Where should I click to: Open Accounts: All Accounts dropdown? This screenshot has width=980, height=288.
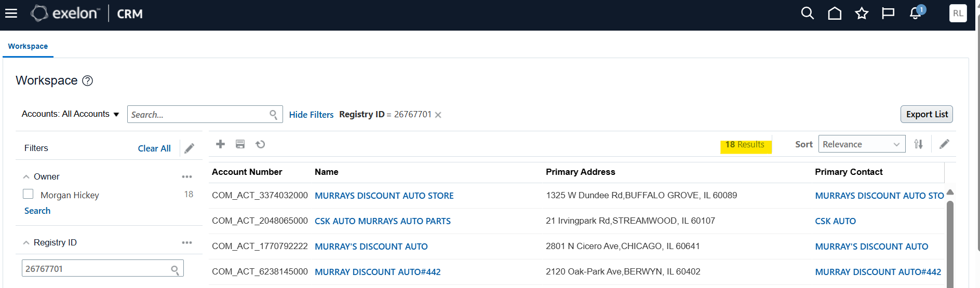(70, 114)
